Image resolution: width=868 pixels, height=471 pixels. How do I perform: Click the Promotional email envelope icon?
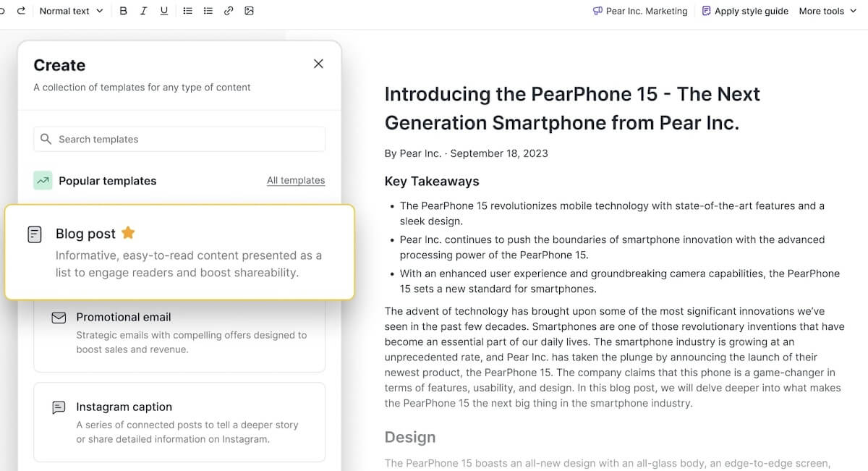click(59, 318)
